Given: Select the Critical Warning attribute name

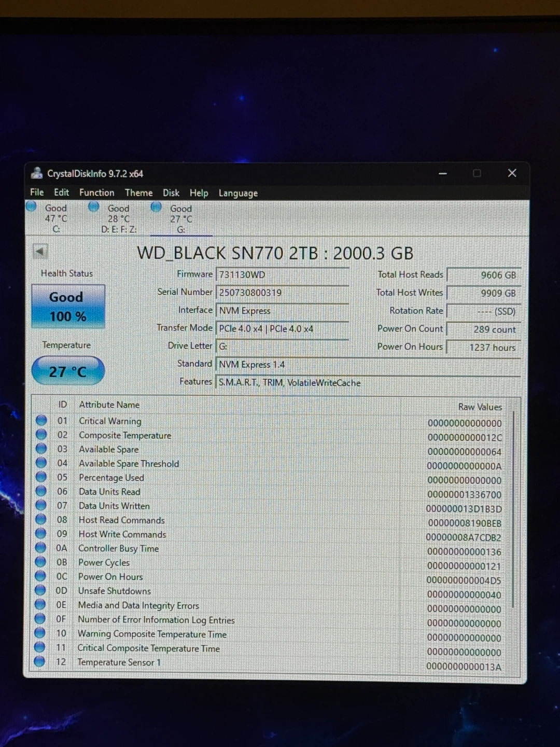Looking at the screenshot, I should point(110,421).
